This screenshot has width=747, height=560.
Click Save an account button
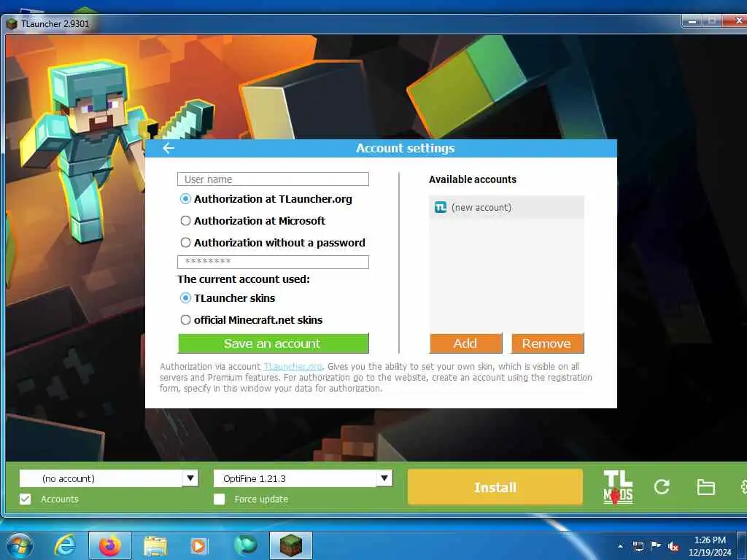[x=274, y=343]
